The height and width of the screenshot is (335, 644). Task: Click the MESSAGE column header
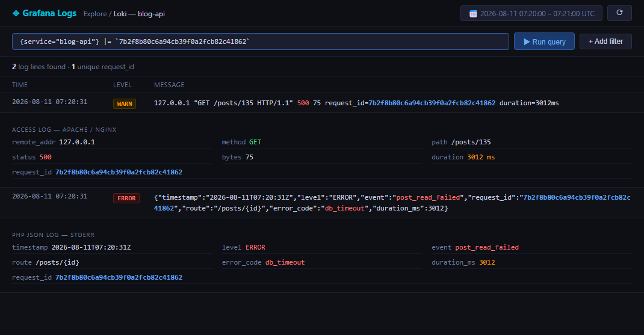coord(169,85)
